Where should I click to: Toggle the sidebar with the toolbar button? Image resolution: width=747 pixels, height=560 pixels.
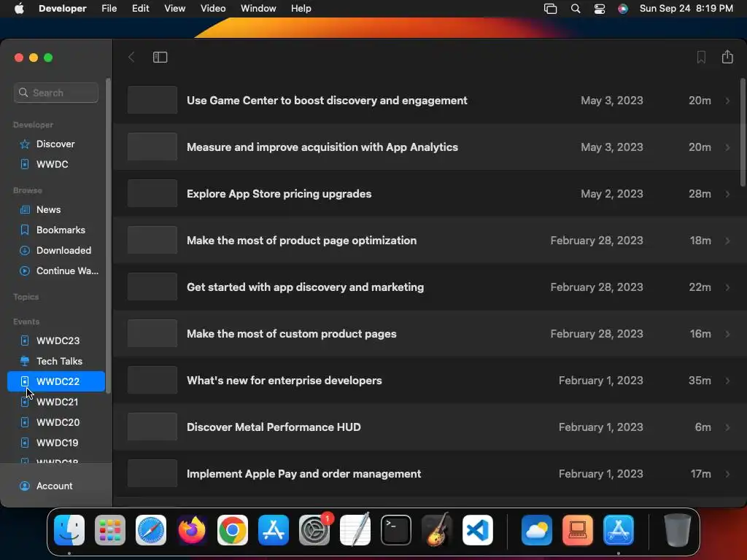(160, 57)
